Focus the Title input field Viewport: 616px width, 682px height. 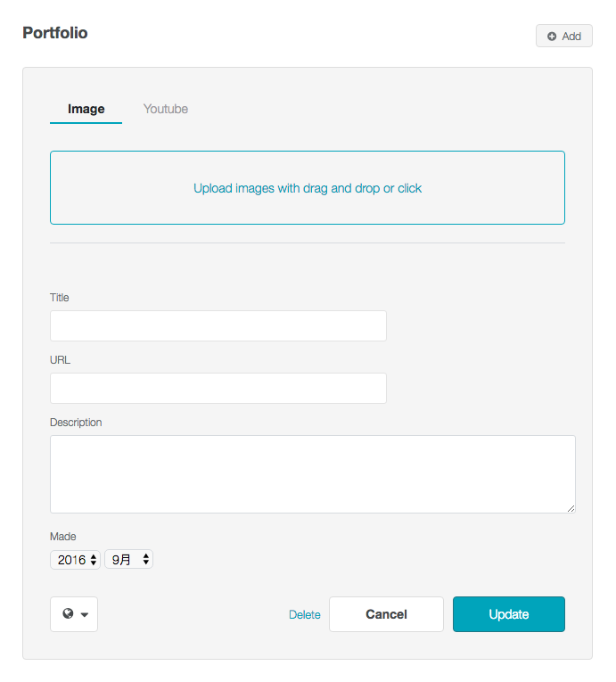218,325
